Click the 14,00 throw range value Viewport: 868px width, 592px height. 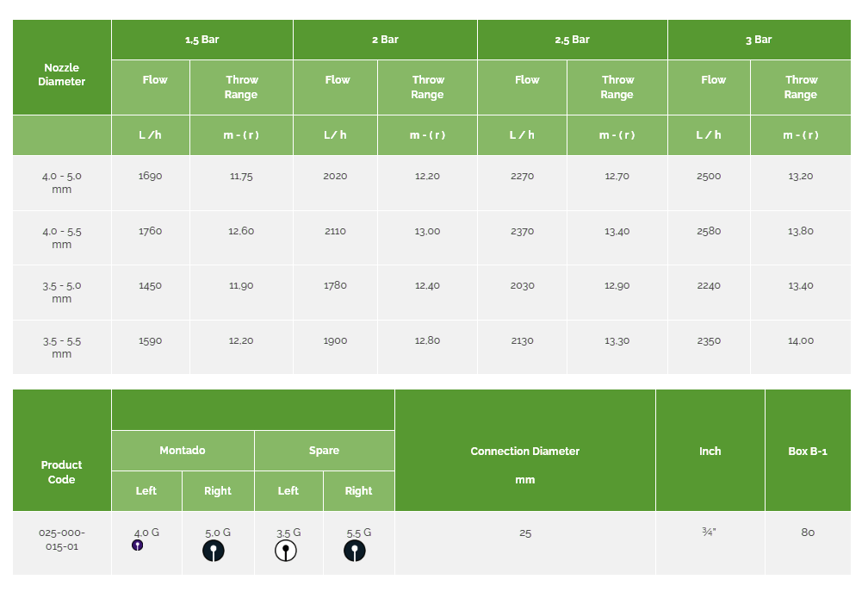(x=801, y=341)
